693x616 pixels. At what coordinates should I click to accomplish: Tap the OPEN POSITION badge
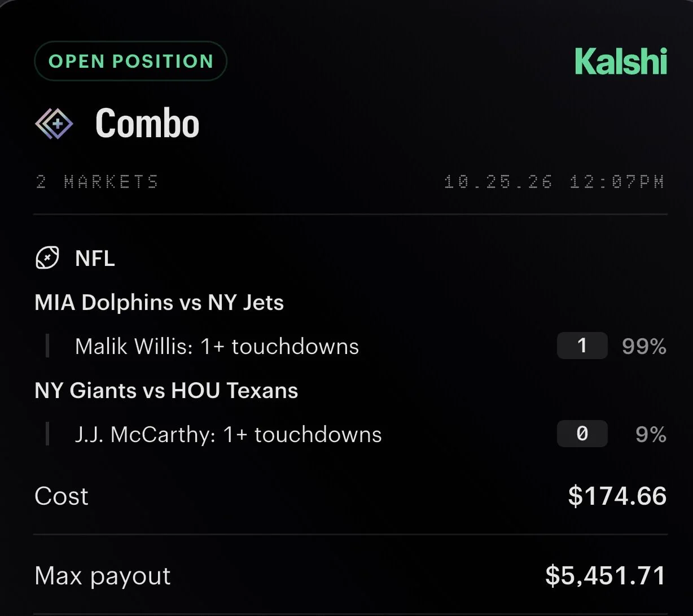(x=131, y=61)
